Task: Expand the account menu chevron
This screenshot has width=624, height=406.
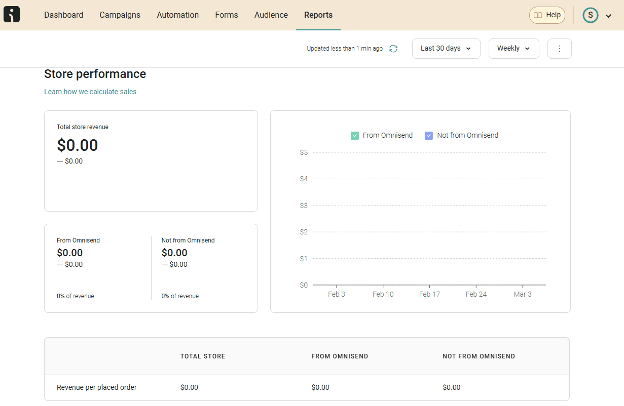Action: [608, 16]
